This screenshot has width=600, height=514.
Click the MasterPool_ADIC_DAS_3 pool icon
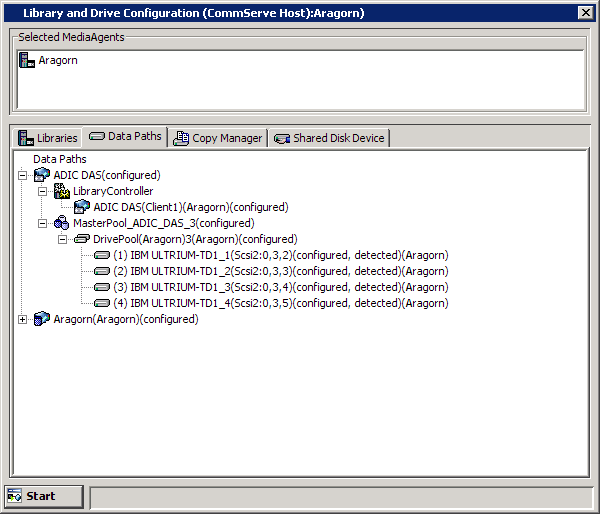(x=62, y=223)
